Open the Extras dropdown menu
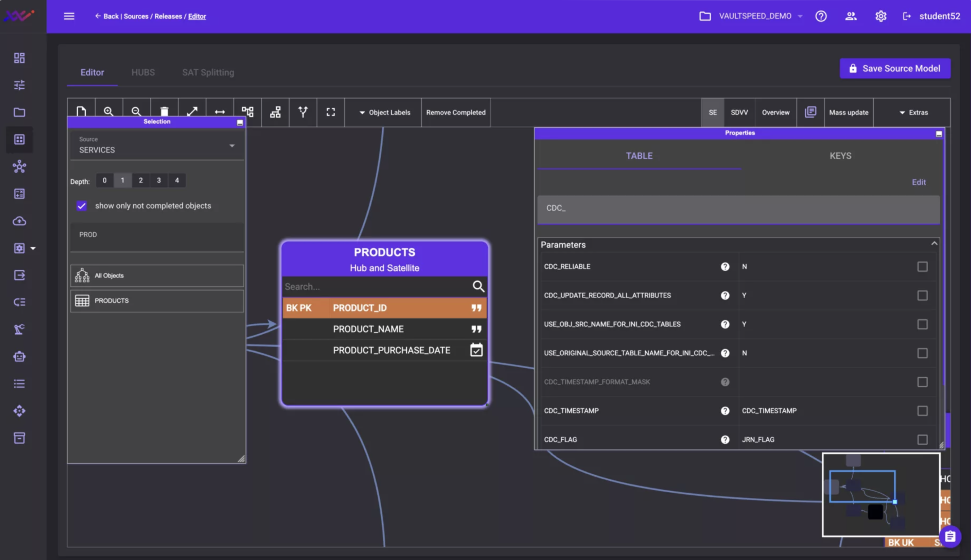 [913, 112]
